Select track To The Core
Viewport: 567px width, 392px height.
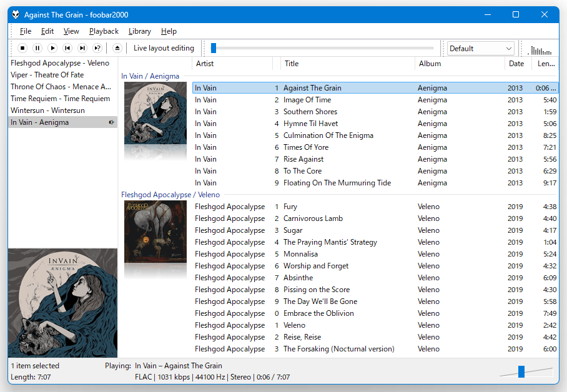point(375,171)
